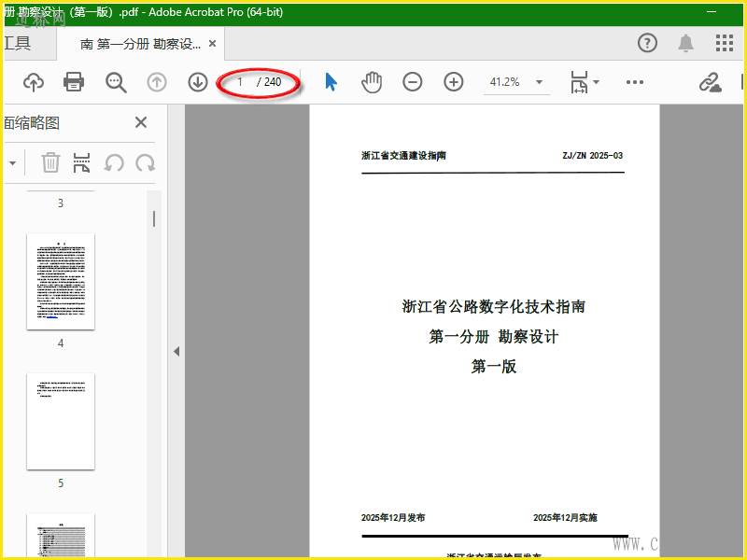This screenshot has width=747, height=560.
Task: Print the document with printer icon
Action: [x=74, y=82]
